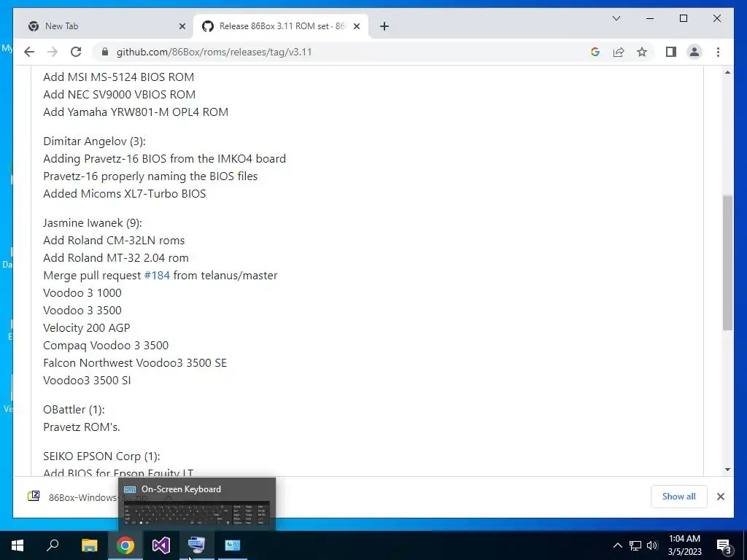The width and height of the screenshot is (747, 560).
Task: Go back to previous page
Action: [29, 52]
